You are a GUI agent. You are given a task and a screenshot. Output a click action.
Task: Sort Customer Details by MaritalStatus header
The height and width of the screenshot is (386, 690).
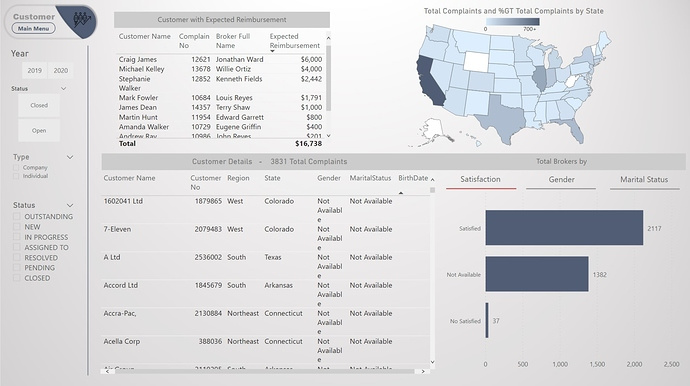tap(370, 178)
